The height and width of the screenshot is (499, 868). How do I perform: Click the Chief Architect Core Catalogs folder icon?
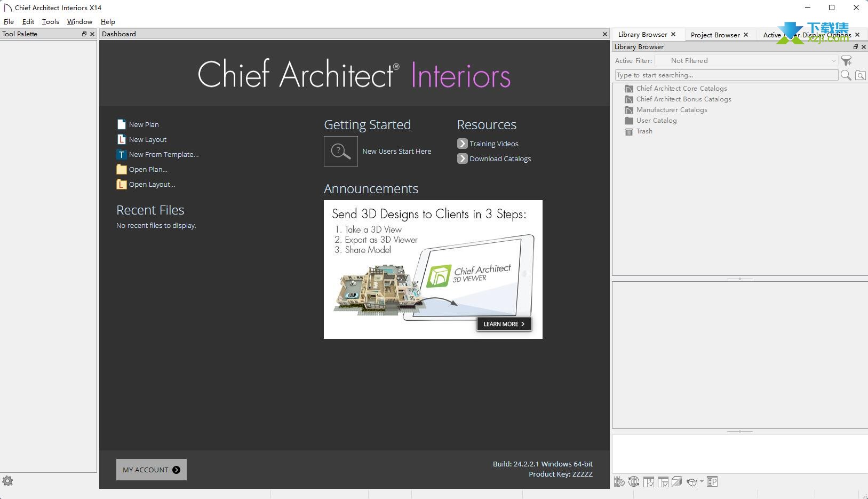(x=629, y=89)
